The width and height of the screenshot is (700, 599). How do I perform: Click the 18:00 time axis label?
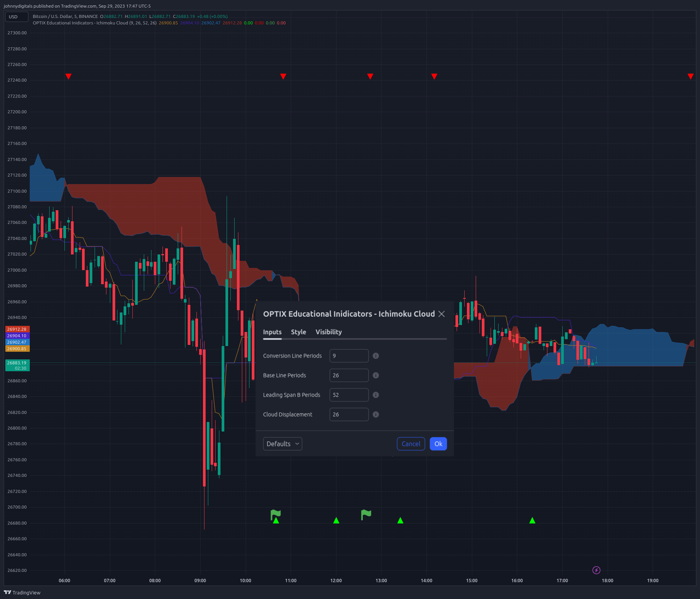click(x=608, y=581)
